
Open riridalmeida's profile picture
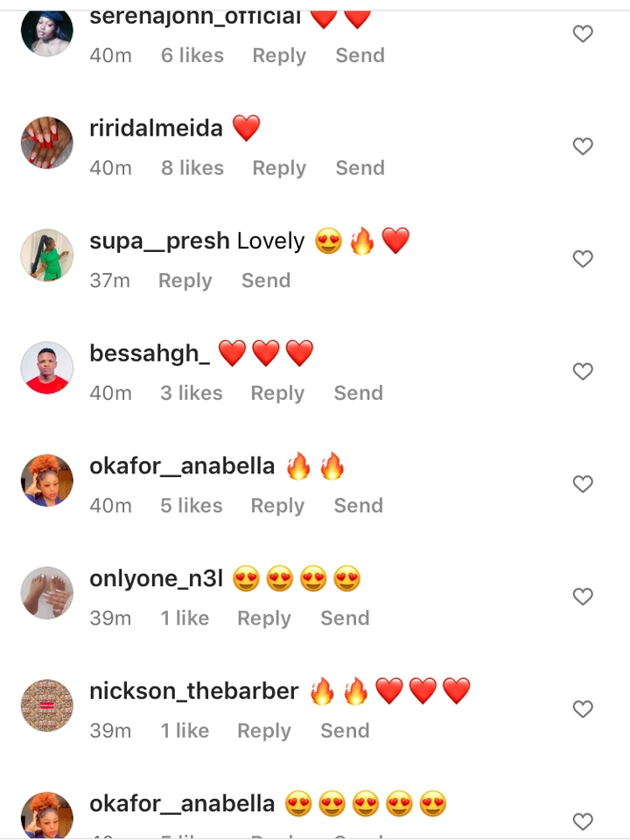point(46,143)
